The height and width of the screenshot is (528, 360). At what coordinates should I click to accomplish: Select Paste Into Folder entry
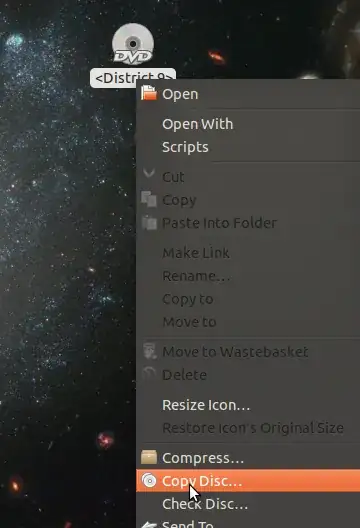coord(248,223)
